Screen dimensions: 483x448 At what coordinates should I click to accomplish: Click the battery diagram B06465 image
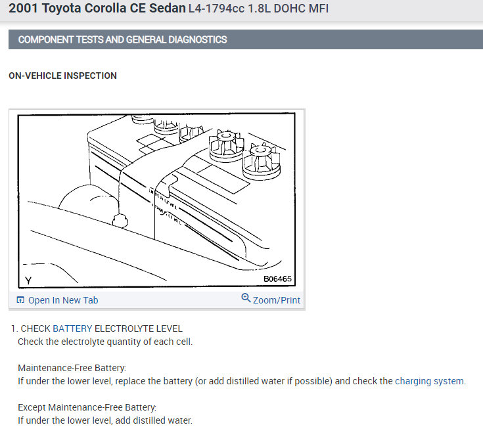coord(156,200)
